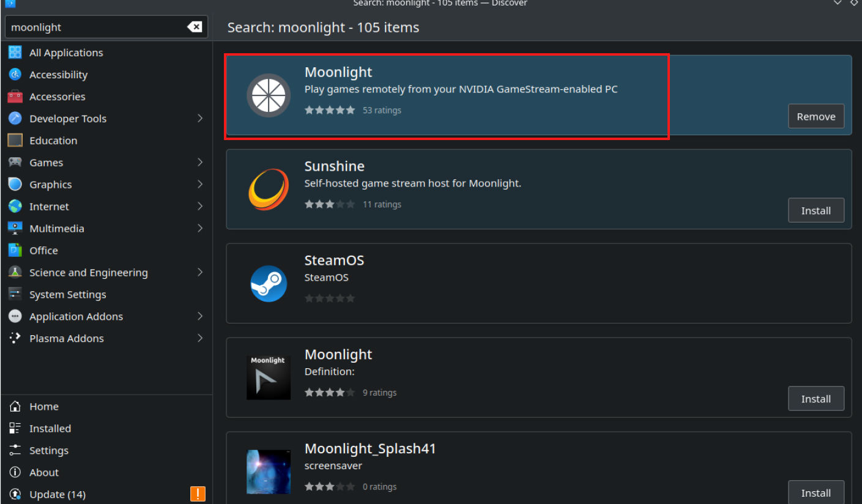Select the Accessibility category icon
The width and height of the screenshot is (862, 504).
[15, 74]
